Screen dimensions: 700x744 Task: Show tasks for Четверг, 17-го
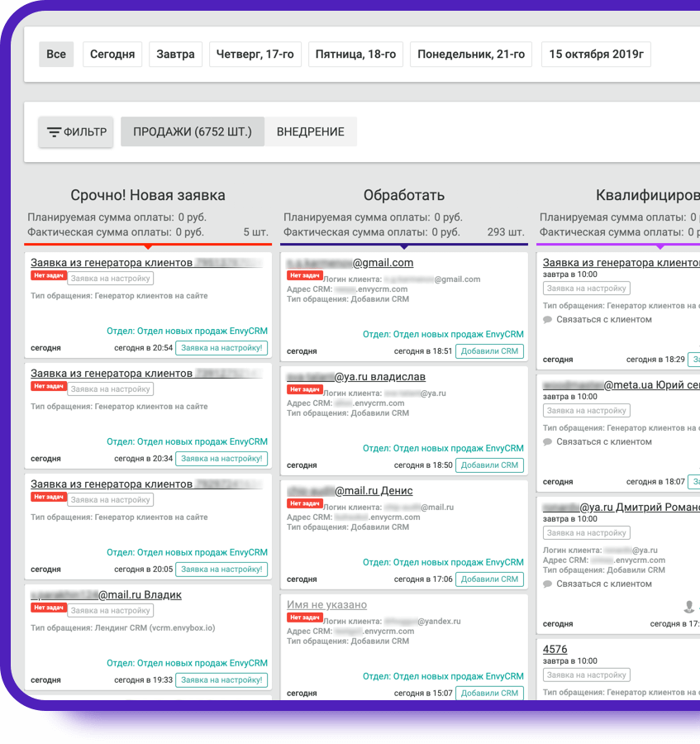pyautogui.click(x=255, y=55)
